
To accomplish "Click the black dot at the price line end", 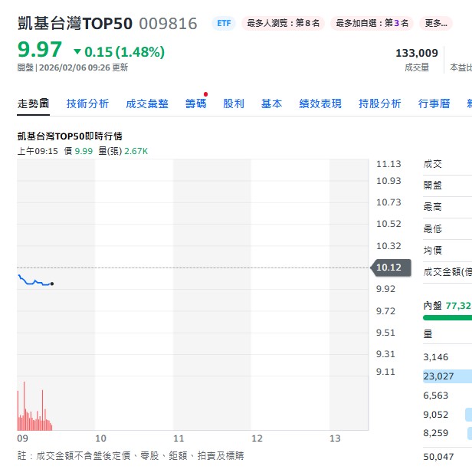I will (51, 284).
